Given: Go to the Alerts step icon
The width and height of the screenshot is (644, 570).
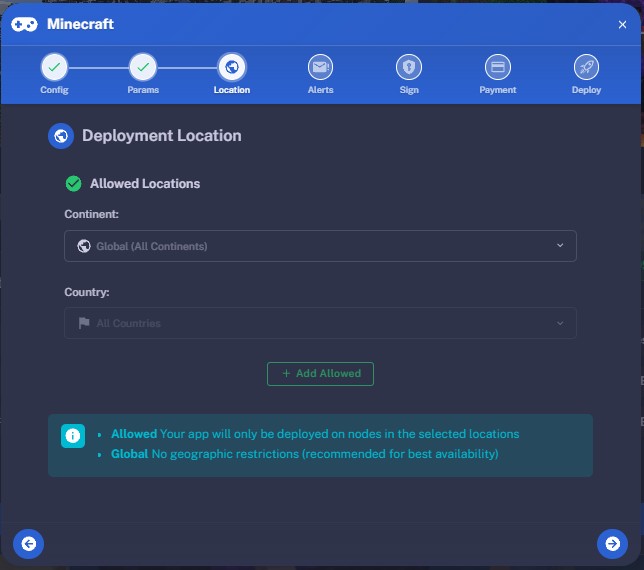Looking at the screenshot, I should tap(320, 67).
